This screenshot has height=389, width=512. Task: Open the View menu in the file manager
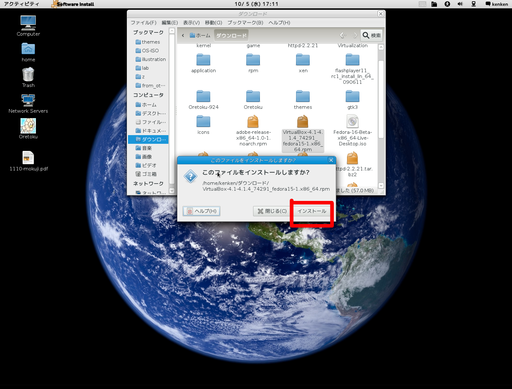point(191,23)
